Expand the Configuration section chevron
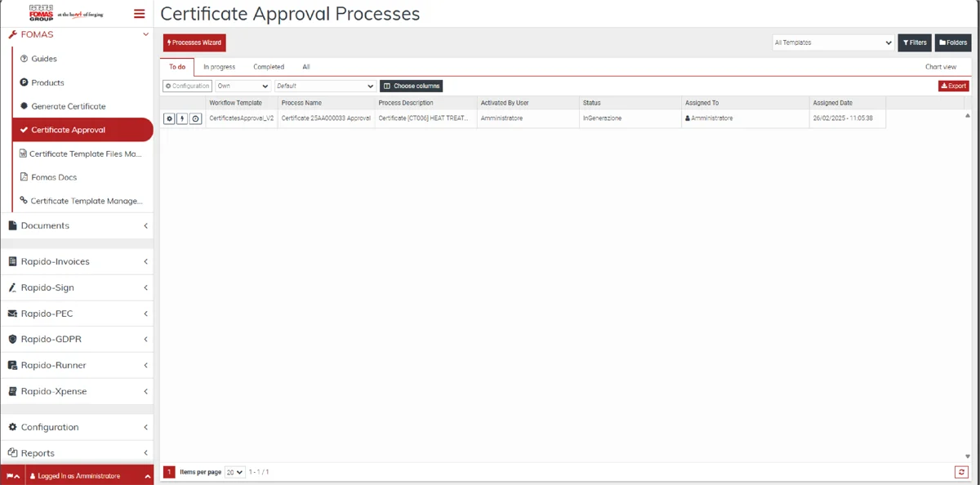Image resolution: width=980 pixels, height=485 pixels. (x=145, y=427)
